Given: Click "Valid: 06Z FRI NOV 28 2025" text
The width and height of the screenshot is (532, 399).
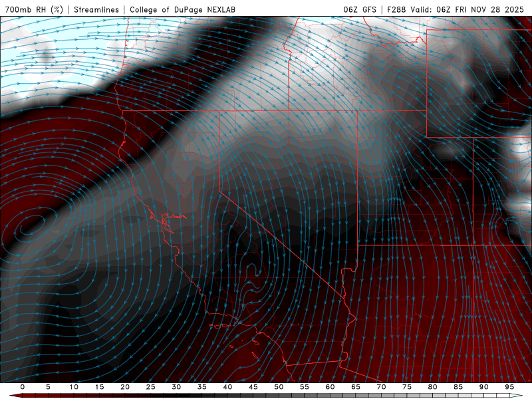Looking at the screenshot, I should click(x=467, y=9).
